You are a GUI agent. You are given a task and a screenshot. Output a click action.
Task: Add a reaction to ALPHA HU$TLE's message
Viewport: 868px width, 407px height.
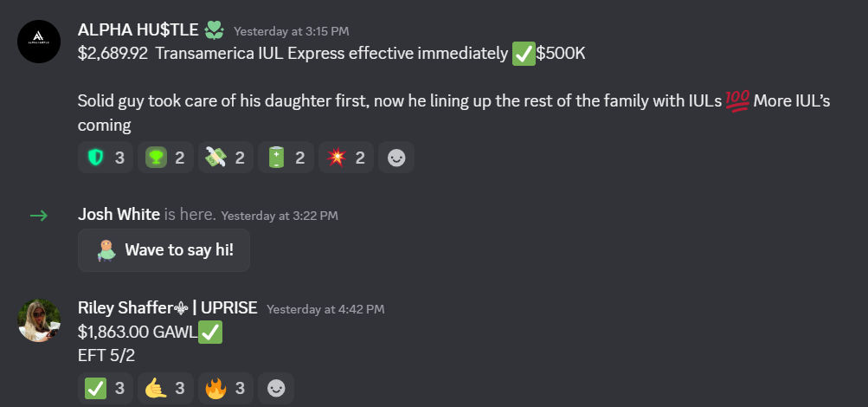(x=396, y=158)
